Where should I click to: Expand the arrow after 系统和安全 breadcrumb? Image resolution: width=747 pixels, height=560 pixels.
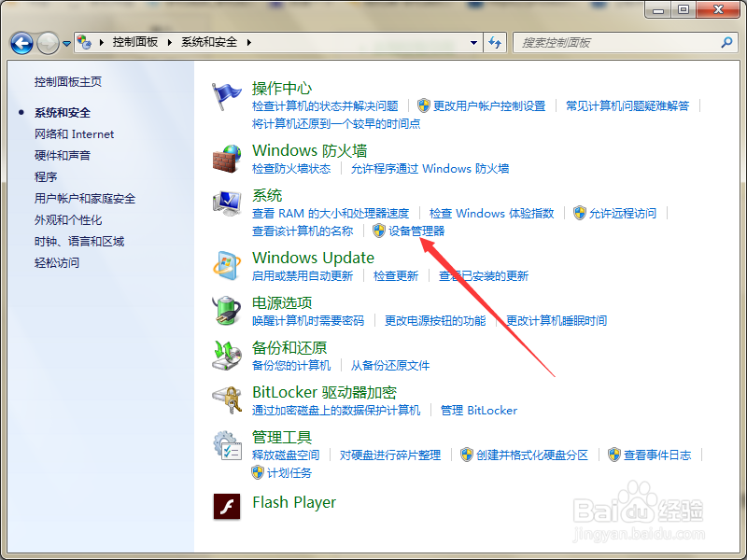248,42
